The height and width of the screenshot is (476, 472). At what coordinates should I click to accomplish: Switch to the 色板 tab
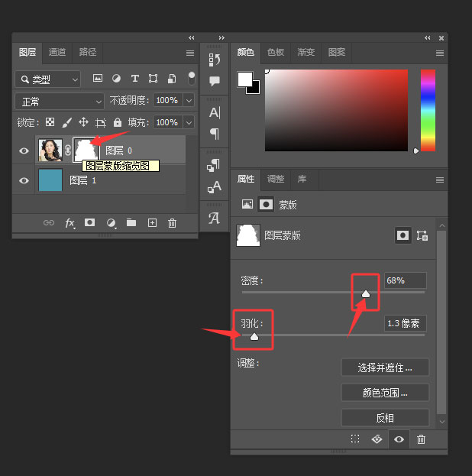coord(276,52)
